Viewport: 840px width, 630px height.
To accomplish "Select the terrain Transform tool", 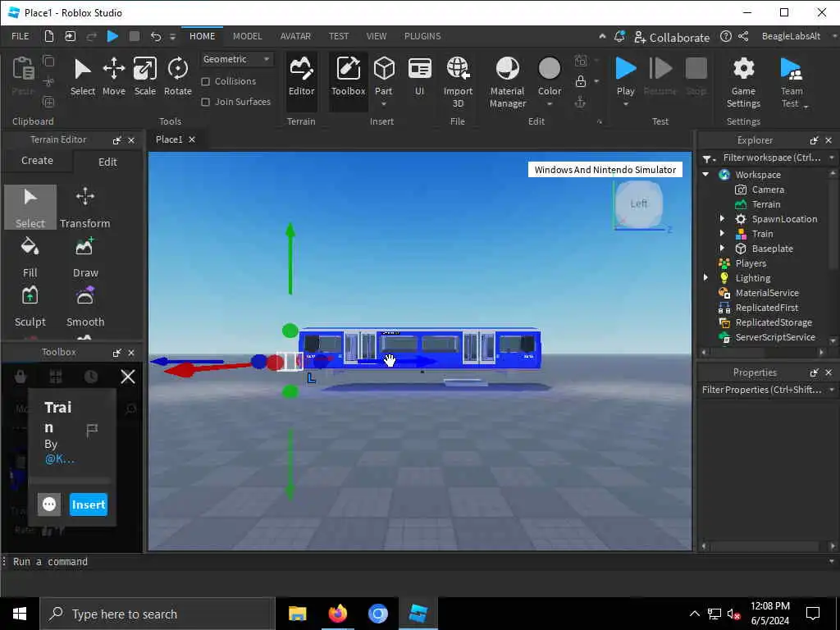I will coord(84,208).
